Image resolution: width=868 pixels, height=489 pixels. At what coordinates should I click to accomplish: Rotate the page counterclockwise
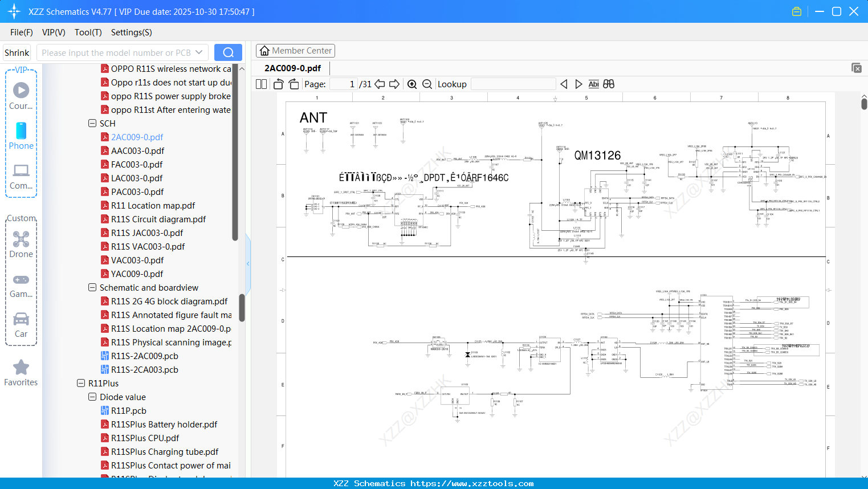tap(278, 84)
